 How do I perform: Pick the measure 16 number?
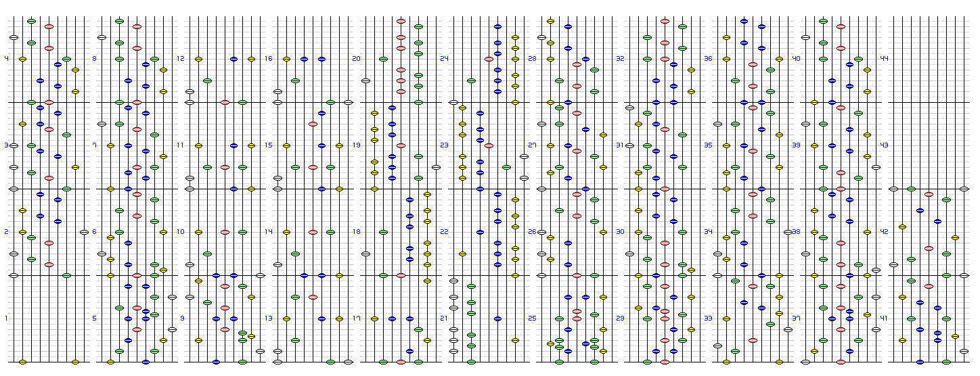(x=268, y=59)
